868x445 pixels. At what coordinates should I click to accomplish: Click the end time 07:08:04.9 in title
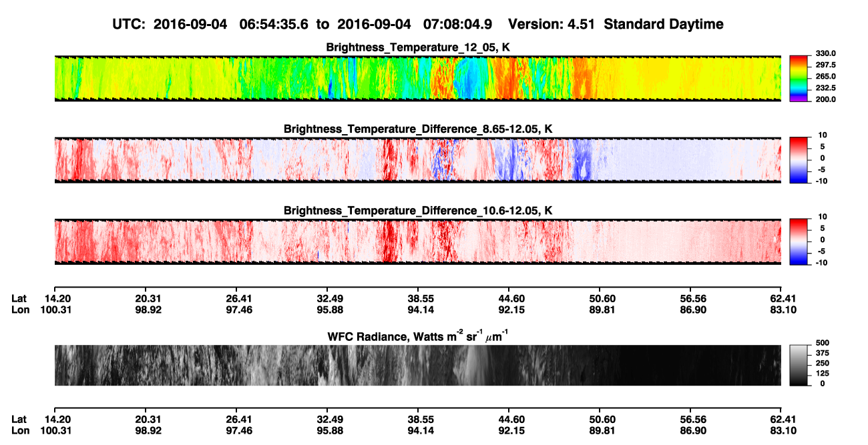point(458,25)
